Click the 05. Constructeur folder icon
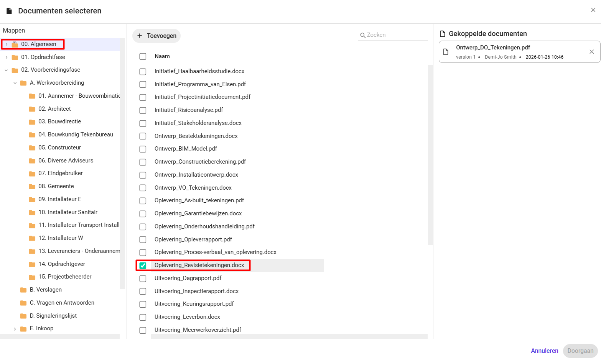601x364 pixels. tap(32, 148)
